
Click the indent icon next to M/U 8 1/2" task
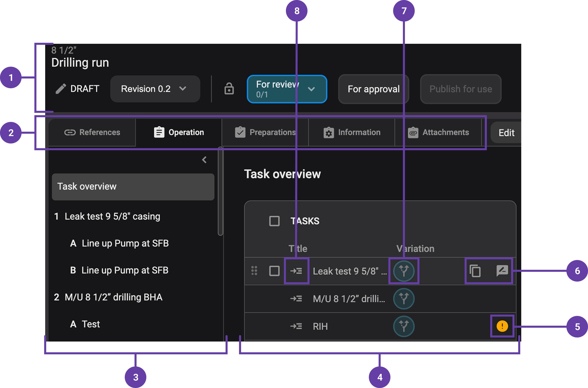click(x=296, y=299)
